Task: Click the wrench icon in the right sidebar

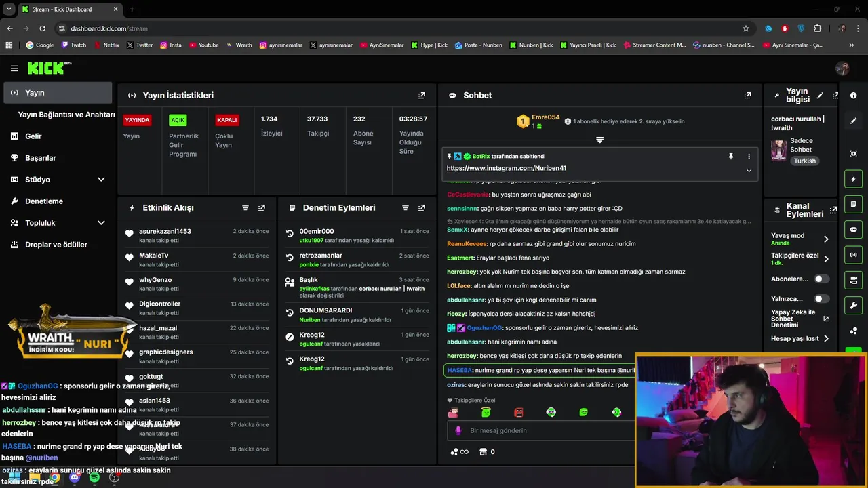Action: pyautogui.click(x=853, y=305)
